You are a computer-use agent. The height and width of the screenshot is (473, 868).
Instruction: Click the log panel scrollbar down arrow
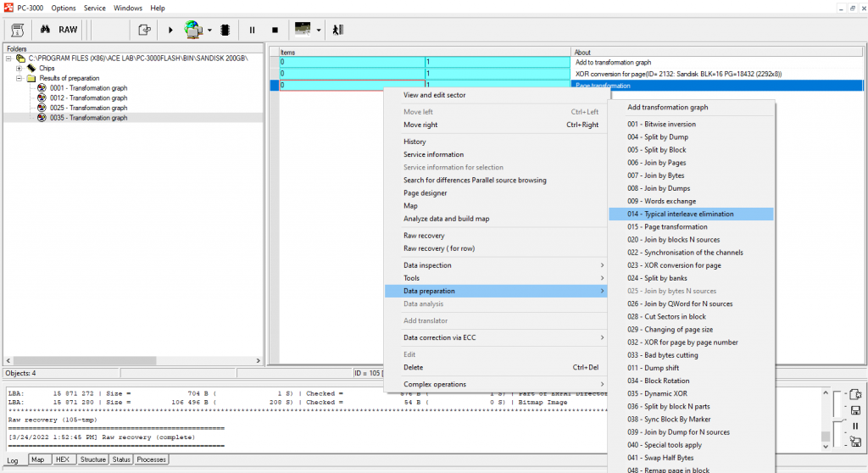[826, 446]
